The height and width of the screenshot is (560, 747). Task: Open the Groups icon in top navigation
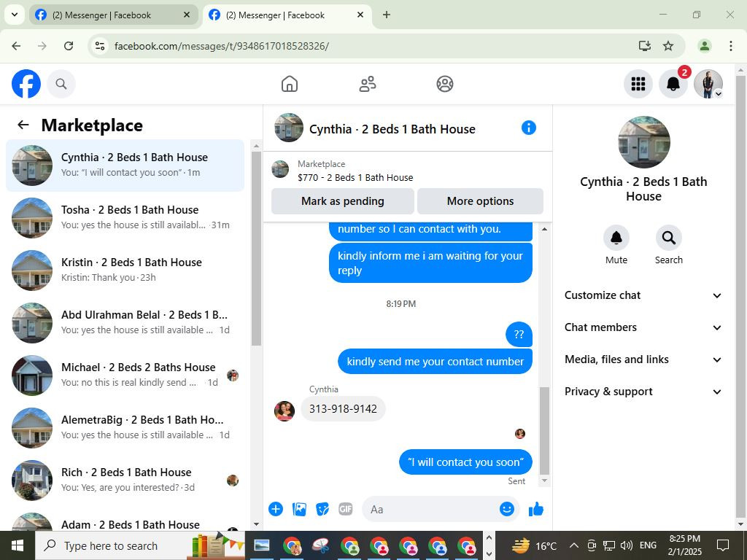coord(445,84)
